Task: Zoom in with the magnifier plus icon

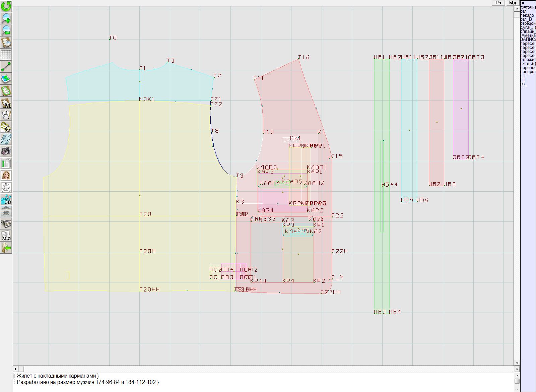Action: click(6, 18)
